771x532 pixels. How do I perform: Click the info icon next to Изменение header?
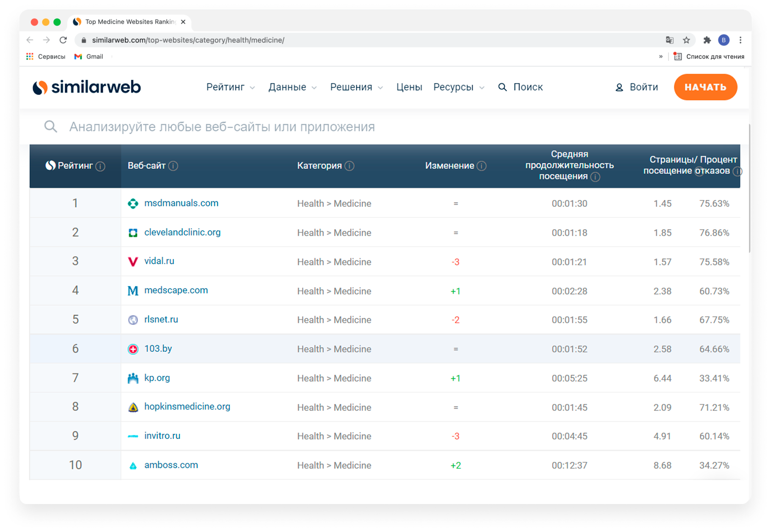[x=481, y=166]
